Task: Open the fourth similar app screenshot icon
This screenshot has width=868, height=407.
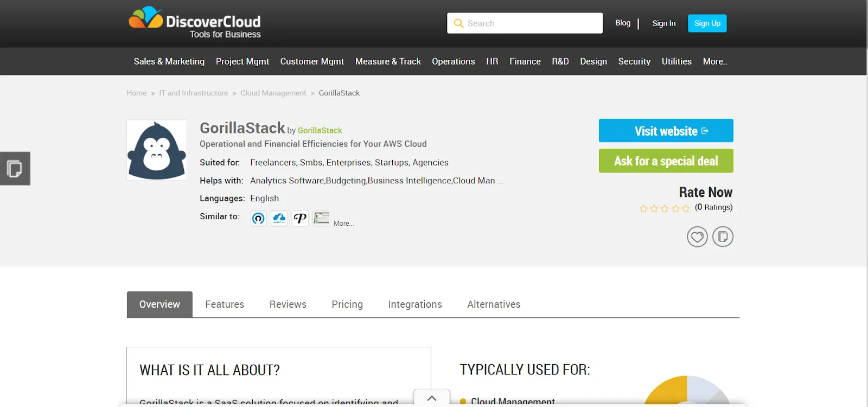Action: coord(321,218)
